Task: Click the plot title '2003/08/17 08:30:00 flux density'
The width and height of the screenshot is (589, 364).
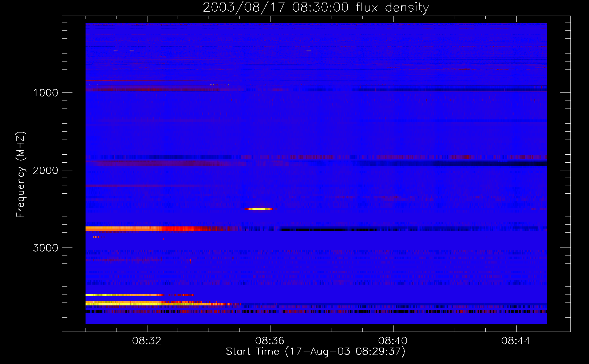Action: point(316,8)
